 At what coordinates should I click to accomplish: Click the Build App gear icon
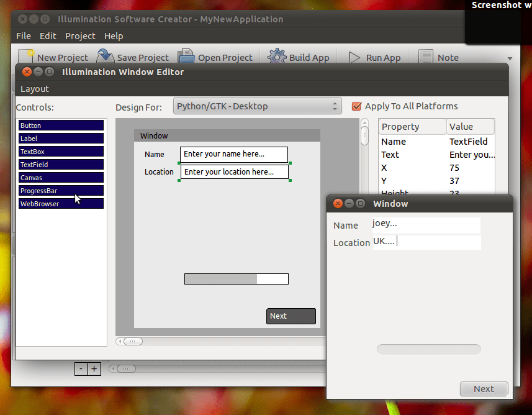pyautogui.click(x=277, y=56)
